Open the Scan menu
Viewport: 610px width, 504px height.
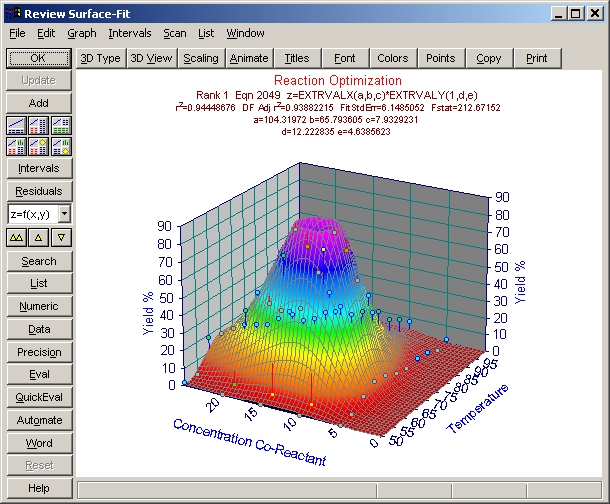pos(175,33)
